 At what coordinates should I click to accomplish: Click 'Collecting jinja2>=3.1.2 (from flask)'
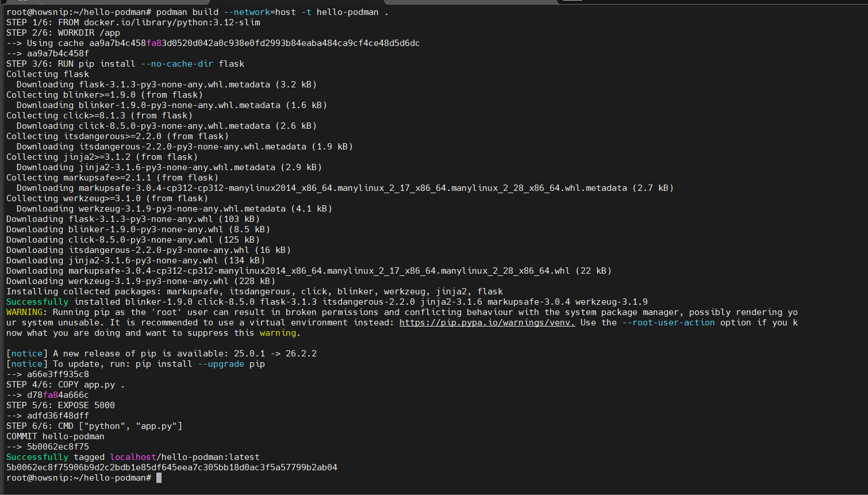[x=102, y=157]
